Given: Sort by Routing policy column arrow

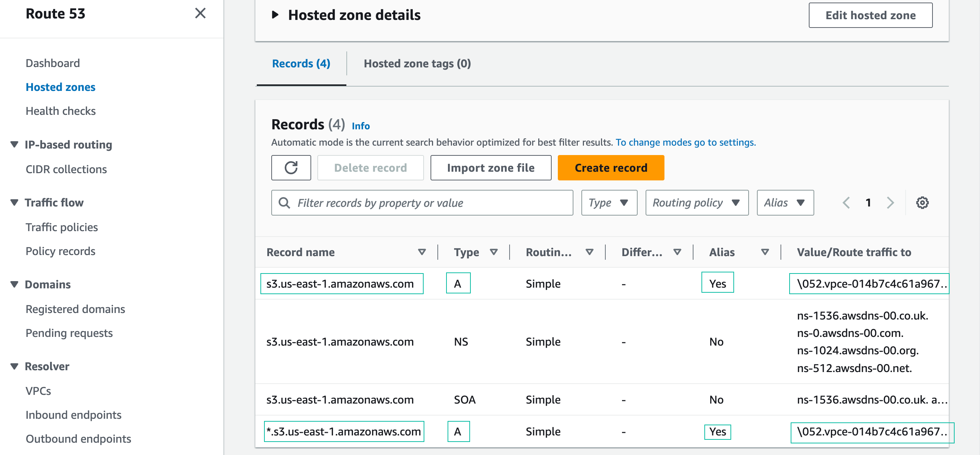Looking at the screenshot, I should tap(589, 252).
